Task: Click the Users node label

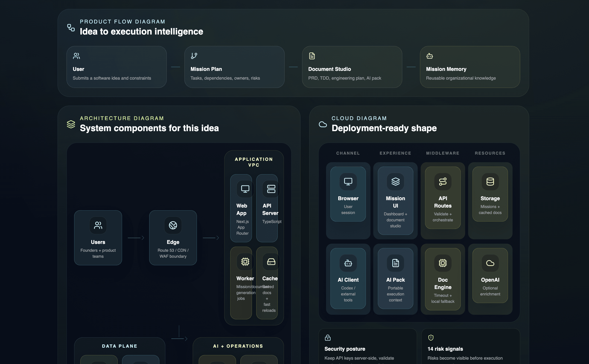Action: pos(98,242)
